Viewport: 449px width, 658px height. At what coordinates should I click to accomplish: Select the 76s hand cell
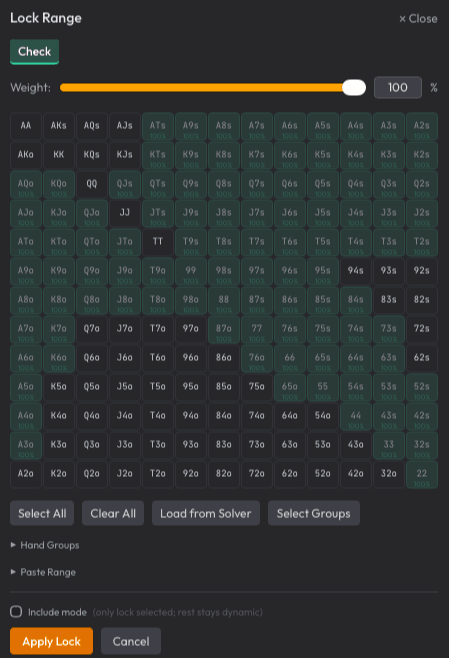(290, 329)
